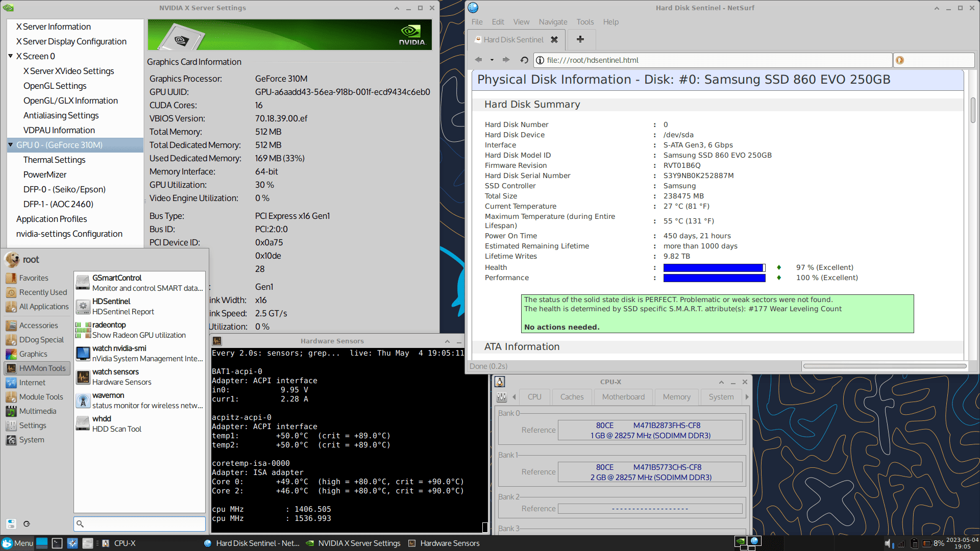This screenshot has width=980, height=551.
Task: Launch radeontop from the menu
Action: click(x=139, y=330)
